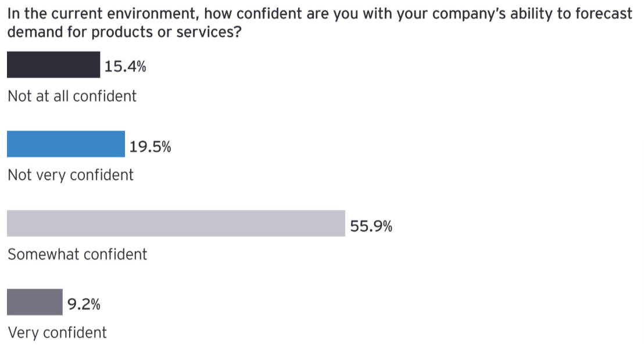Select the 55.9% value label
Screen dimensions: 644x356
click(x=371, y=226)
